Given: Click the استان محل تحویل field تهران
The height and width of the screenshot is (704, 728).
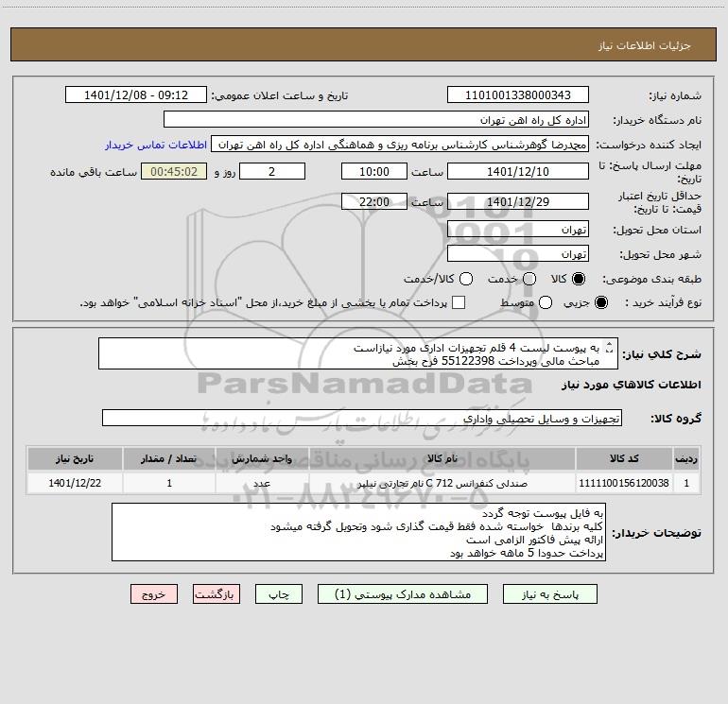Looking at the screenshot, I should [x=518, y=230].
